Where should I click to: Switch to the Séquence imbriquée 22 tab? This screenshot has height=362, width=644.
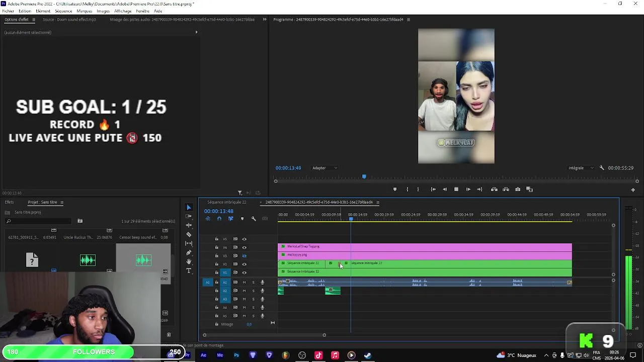point(227,202)
